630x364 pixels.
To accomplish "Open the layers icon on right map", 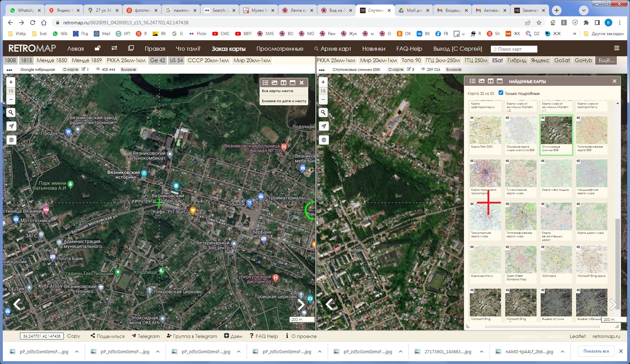I will 324,140.
